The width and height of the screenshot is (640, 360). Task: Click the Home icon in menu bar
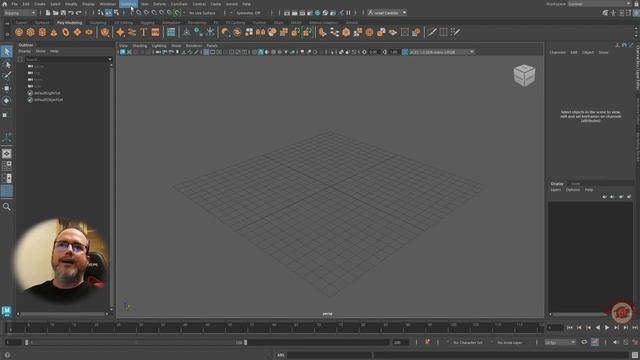(4, 4)
